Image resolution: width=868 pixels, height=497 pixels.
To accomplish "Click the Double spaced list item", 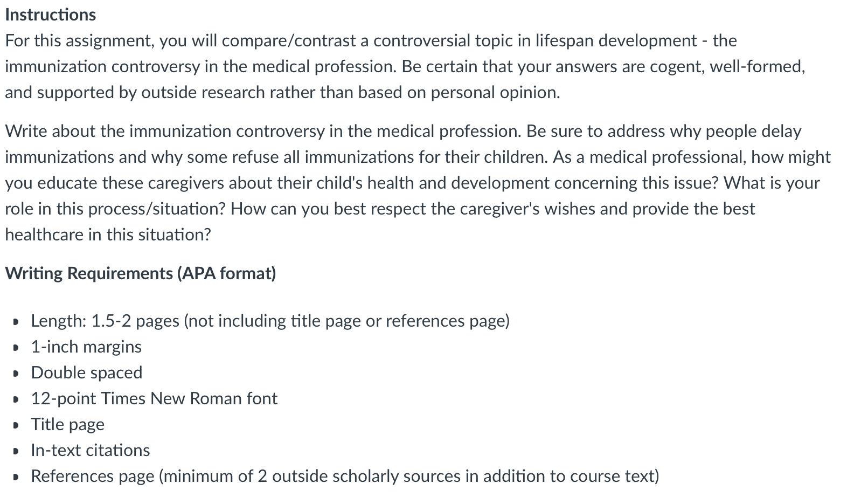I will tap(87, 372).
